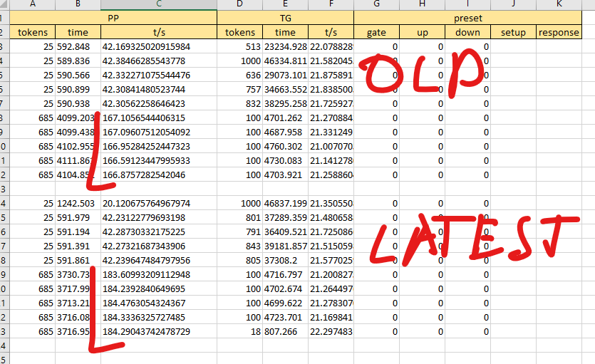Select TG time cell 4760.302
Screen dimensions: 595x364
(285, 146)
